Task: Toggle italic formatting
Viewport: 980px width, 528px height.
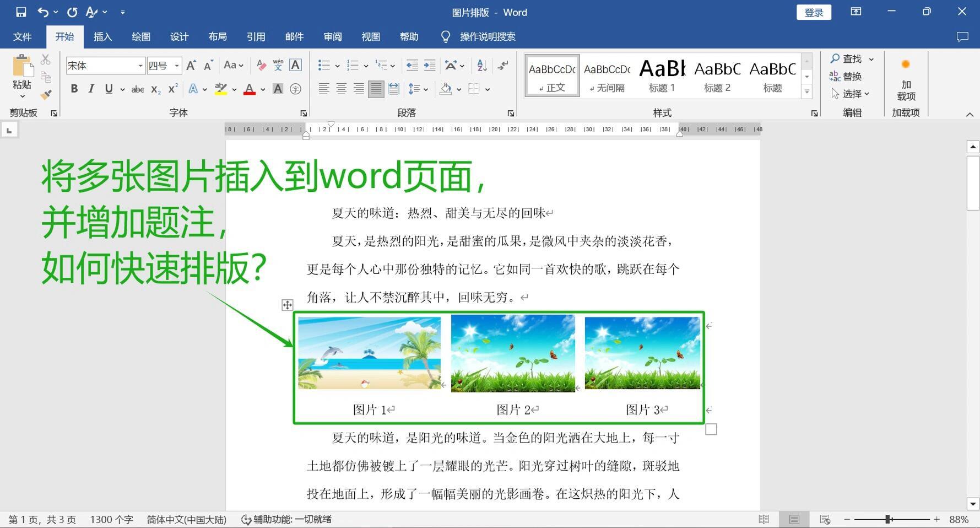Action: click(x=91, y=89)
